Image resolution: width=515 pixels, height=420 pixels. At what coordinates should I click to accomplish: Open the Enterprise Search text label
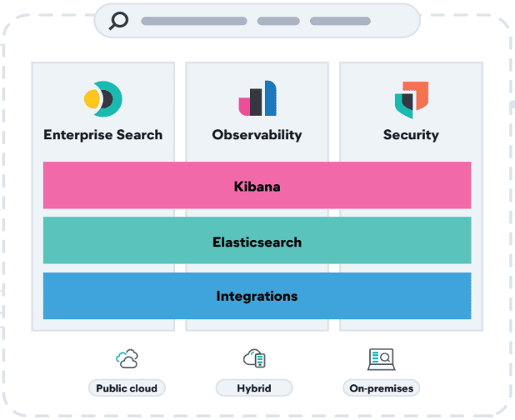click(x=103, y=134)
